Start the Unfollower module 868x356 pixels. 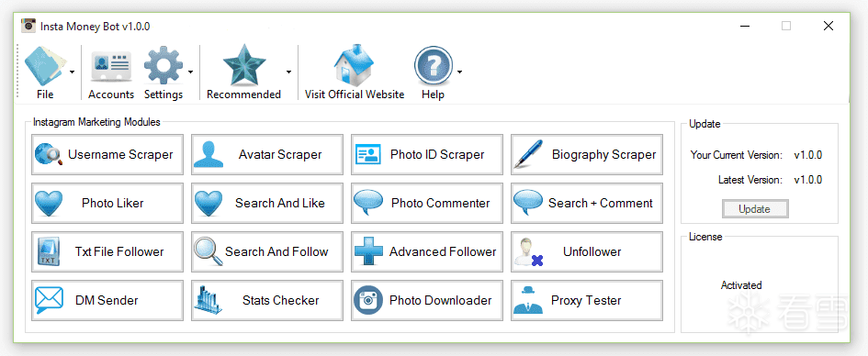(587, 252)
